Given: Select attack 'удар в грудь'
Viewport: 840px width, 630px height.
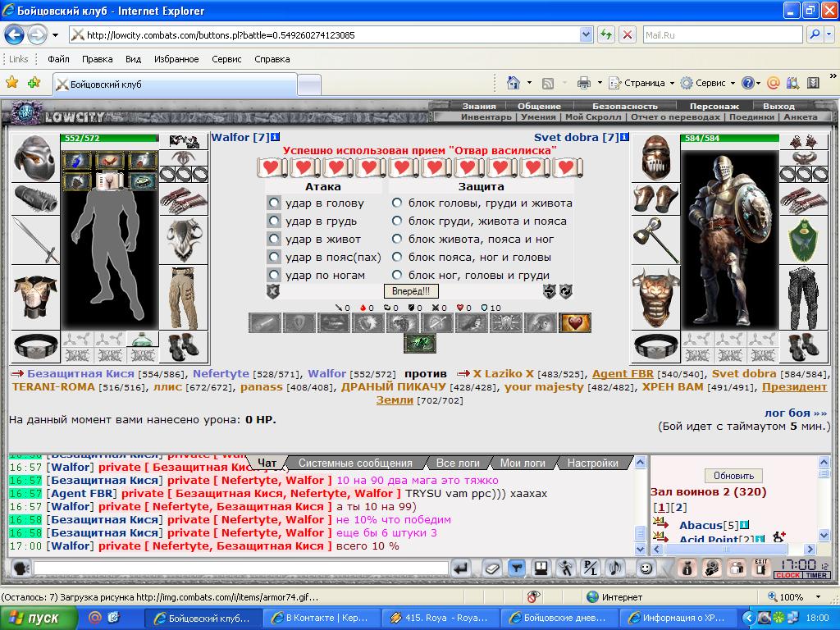Looking at the screenshot, I should (274, 221).
